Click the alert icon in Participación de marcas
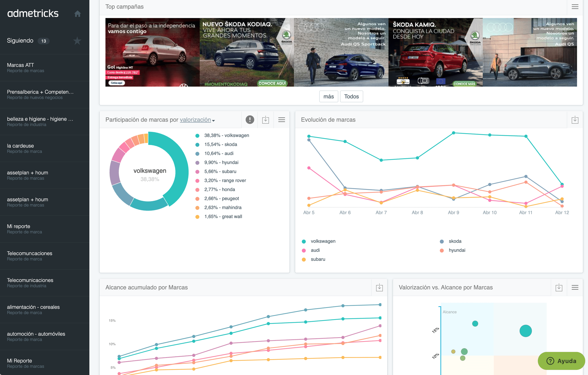 [x=250, y=120]
